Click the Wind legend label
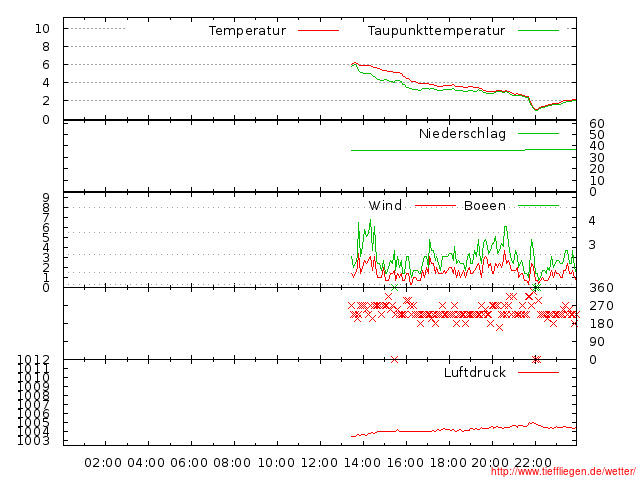This screenshot has height=480, width=640. (385, 205)
